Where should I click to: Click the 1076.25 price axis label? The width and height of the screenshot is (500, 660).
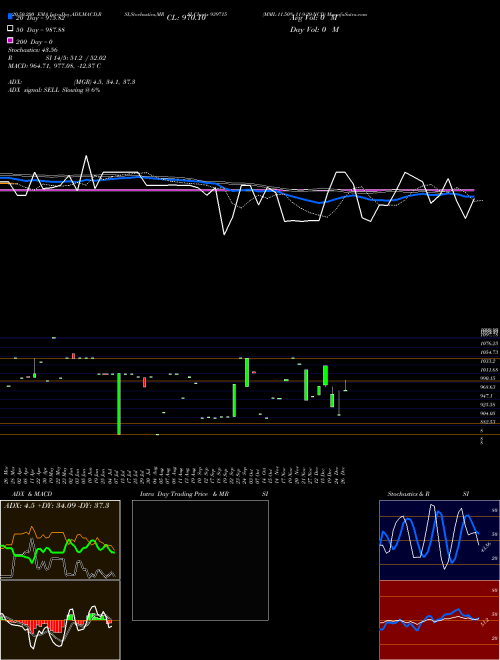(489, 343)
